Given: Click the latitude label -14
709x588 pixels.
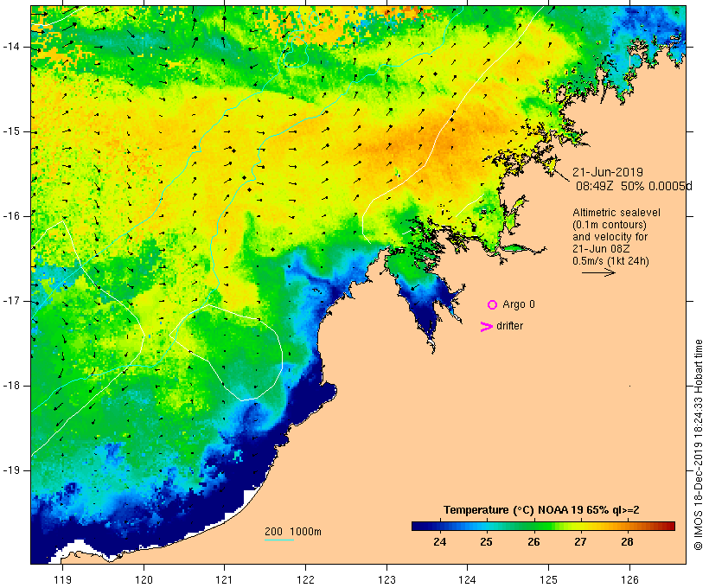Looking at the screenshot, I should [x=10, y=47].
